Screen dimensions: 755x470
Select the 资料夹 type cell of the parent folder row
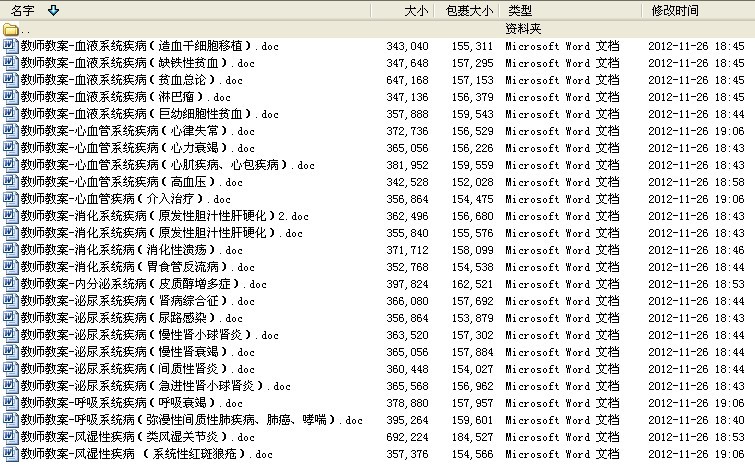point(523,29)
